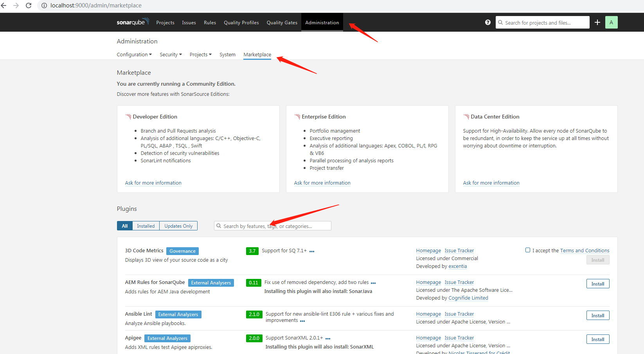Open Ansible Lint Issue Tracker link
The width and height of the screenshot is (644, 354).
[459, 314]
